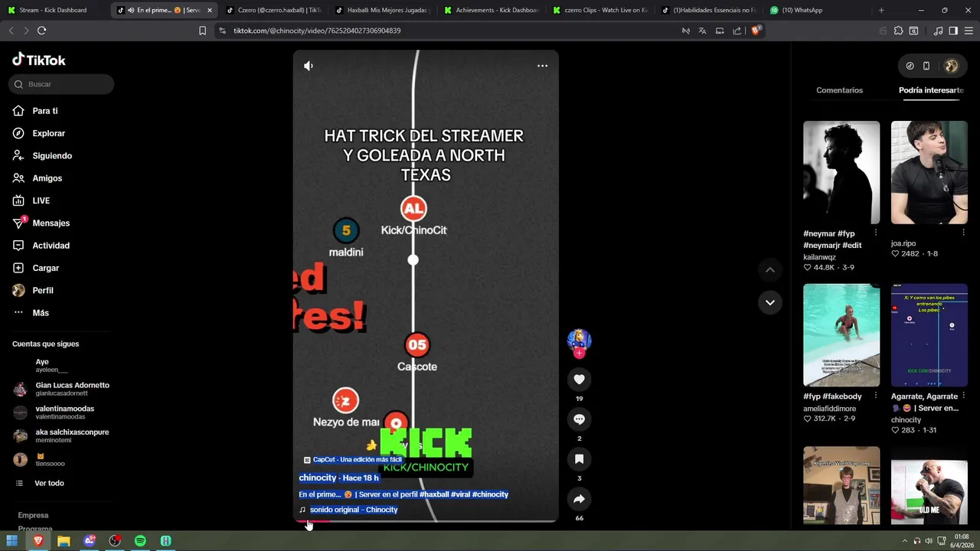Open valentinamoodas account

coord(61,412)
